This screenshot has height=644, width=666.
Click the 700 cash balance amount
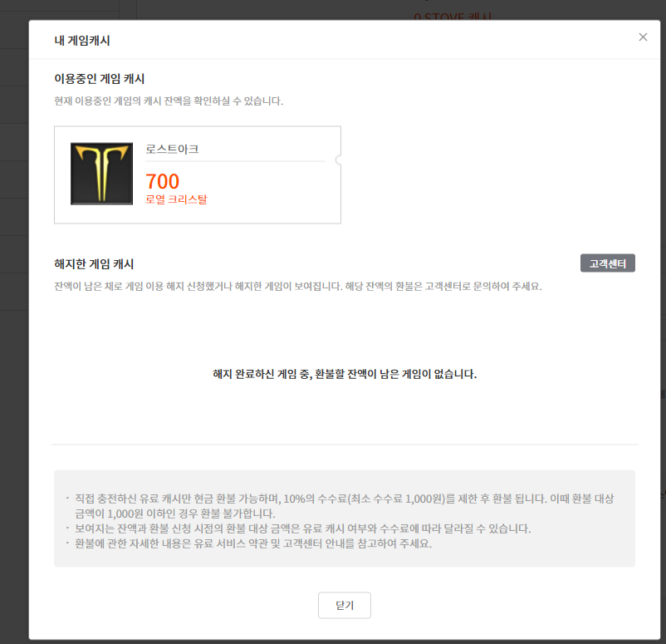[162, 181]
